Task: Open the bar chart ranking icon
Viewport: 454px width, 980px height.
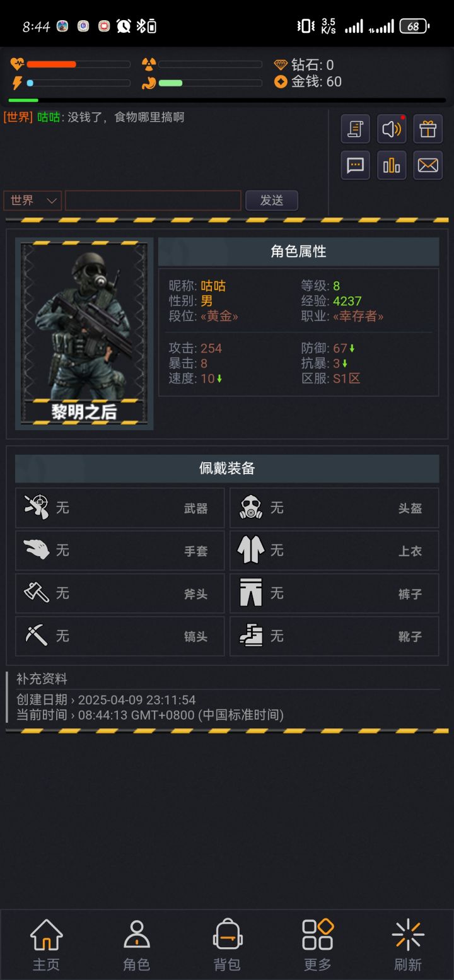Action: pos(392,165)
